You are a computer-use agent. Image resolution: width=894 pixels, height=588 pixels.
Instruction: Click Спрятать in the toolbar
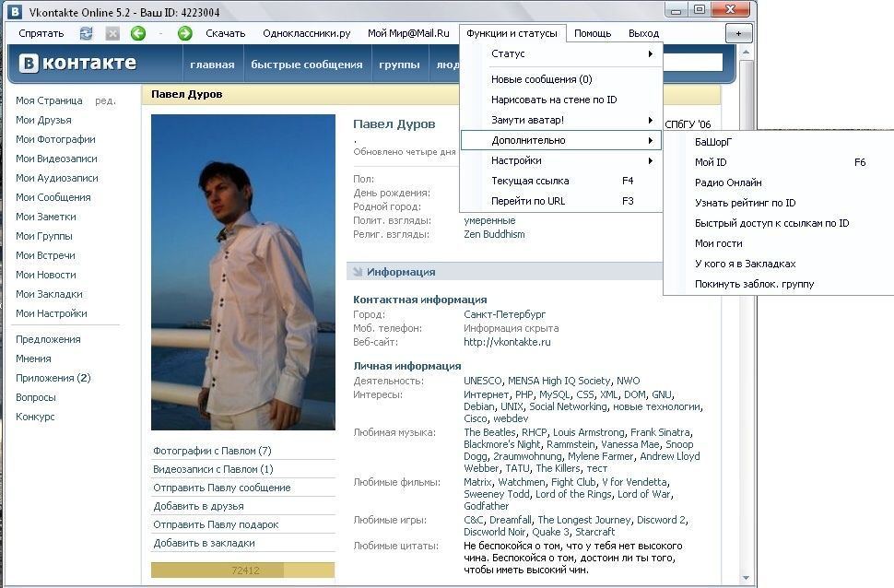point(41,34)
